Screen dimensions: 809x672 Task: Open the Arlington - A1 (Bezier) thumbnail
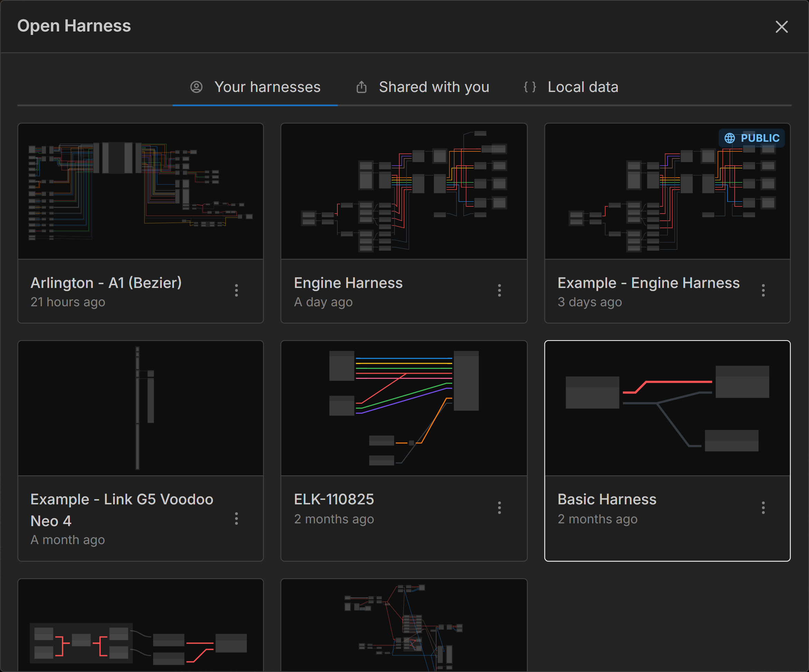coord(141,191)
